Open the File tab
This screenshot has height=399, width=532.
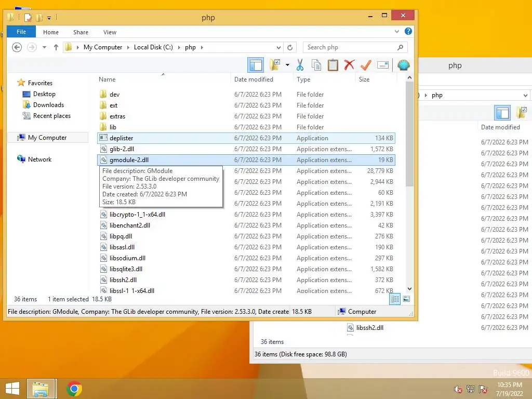[21, 32]
